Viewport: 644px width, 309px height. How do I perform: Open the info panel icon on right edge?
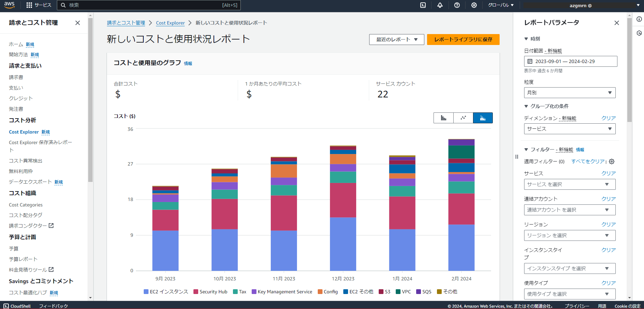639,19
